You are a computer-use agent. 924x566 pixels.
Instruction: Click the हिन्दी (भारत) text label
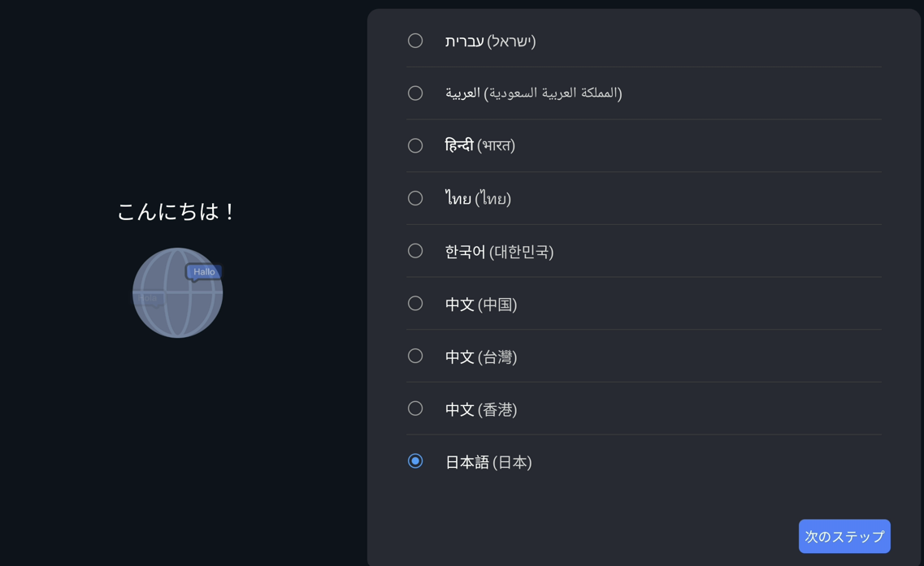coord(480,146)
